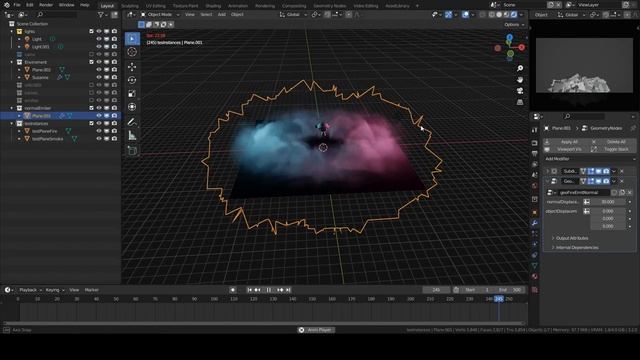Click the viewport zoom magnifier icon
Screen dimensions: 640x360
point(520,68)
